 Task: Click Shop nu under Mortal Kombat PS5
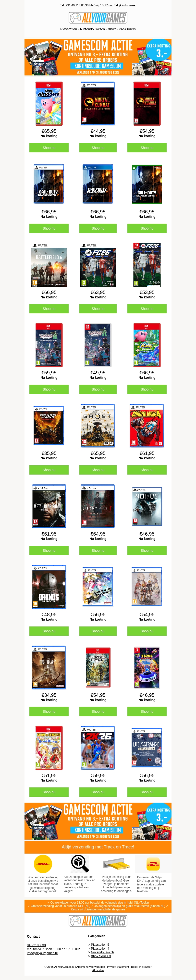point(98,147)
